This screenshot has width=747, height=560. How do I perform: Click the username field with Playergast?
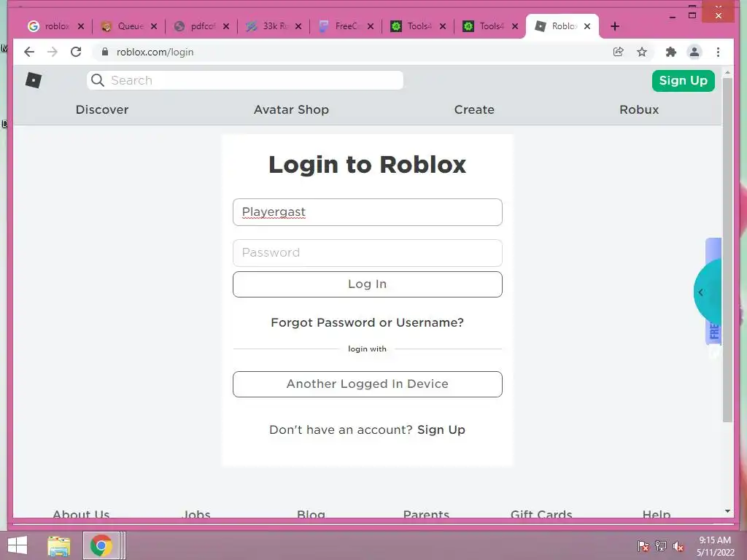(368, 212)
